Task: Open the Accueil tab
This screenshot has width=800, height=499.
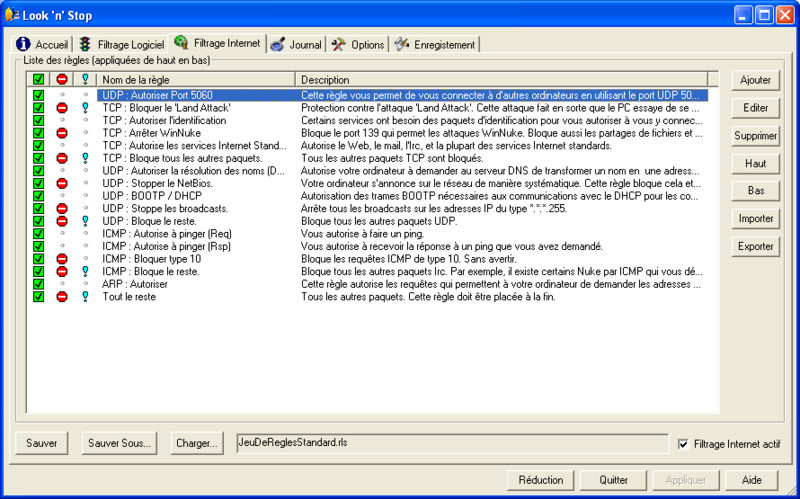Action: click(42, 44)
